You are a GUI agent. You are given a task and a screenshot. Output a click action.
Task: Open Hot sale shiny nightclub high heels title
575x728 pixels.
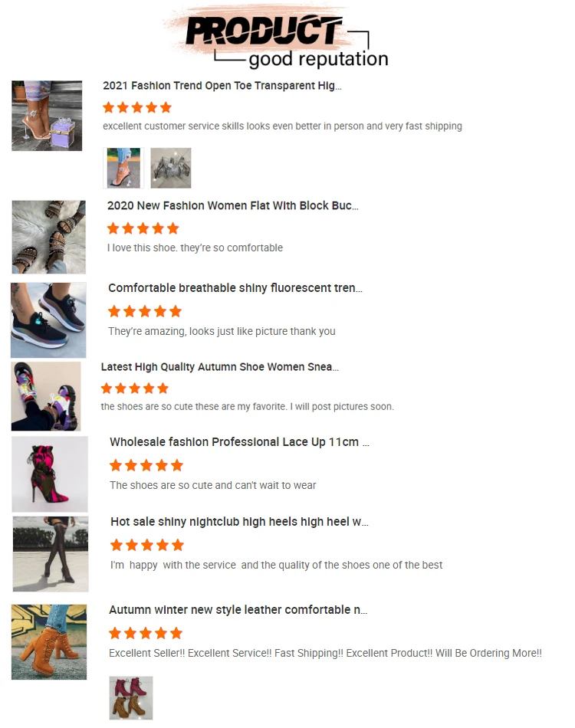239,522
